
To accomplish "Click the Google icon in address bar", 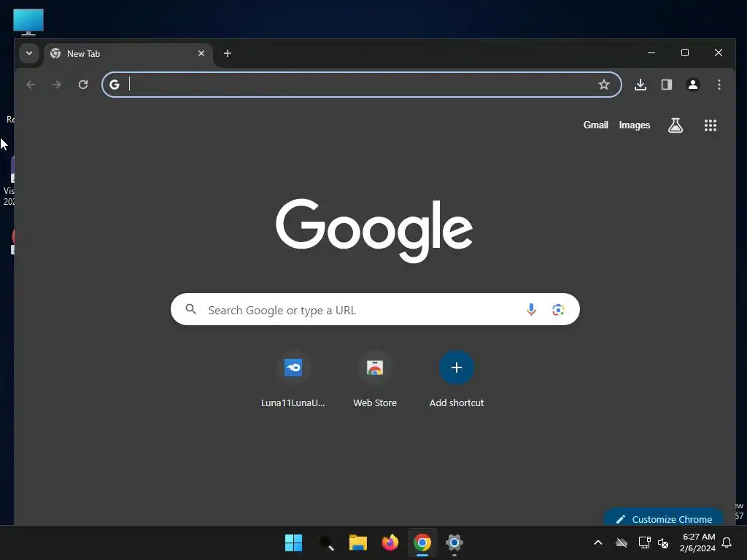I will tap(115, 85).
